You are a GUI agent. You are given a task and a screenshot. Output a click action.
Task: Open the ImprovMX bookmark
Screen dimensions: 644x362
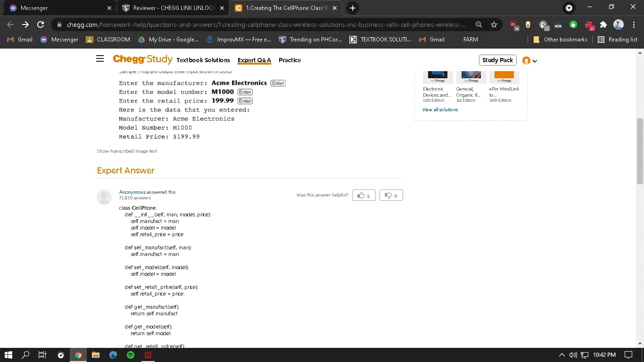[239, 40]
